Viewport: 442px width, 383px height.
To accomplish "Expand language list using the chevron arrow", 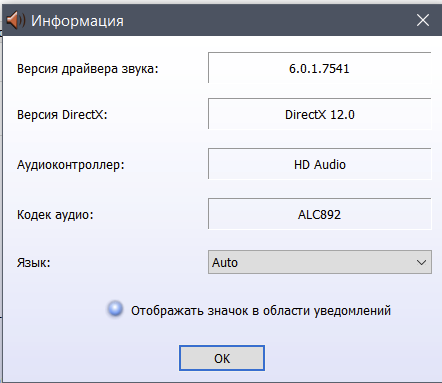I will click(x=421, y=262).
